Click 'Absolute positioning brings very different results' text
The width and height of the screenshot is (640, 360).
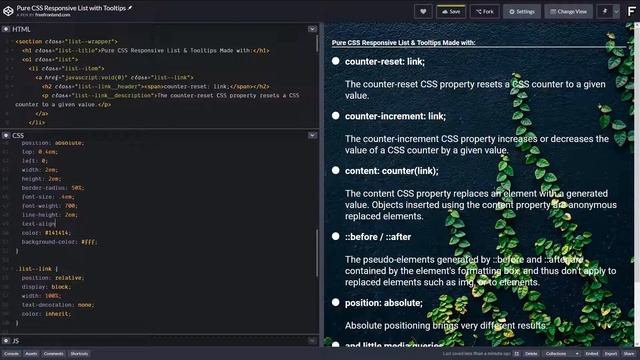pos(446,326)
